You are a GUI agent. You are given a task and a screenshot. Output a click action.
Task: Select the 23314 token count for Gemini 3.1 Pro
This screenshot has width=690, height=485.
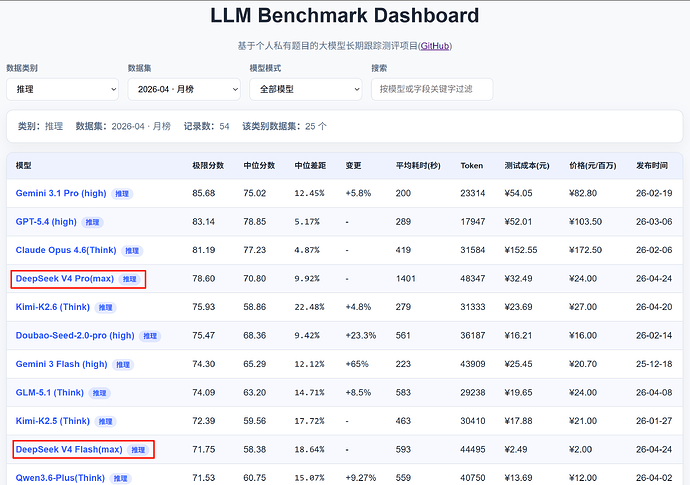pyautogui.click(x=473, y=193)
